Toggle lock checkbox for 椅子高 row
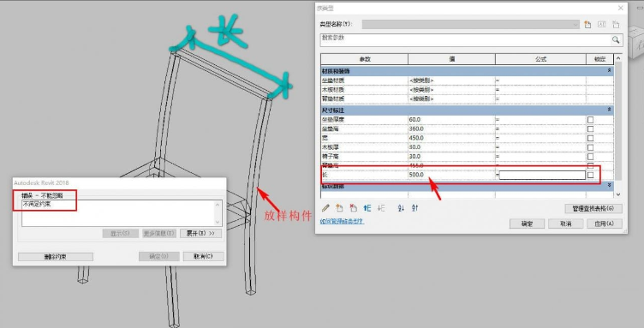644x328 pixels. (590, 157)
